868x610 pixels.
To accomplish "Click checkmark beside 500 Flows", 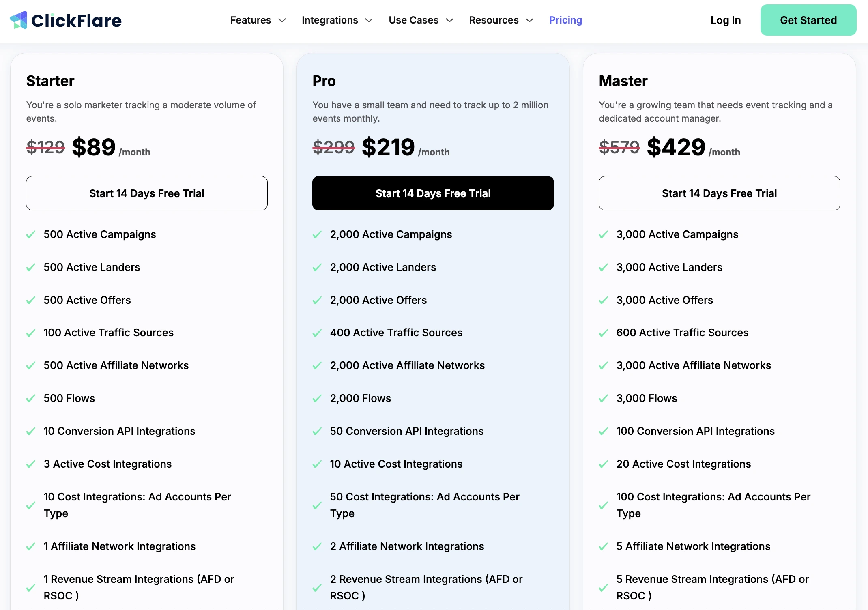I will coord(31,399).
